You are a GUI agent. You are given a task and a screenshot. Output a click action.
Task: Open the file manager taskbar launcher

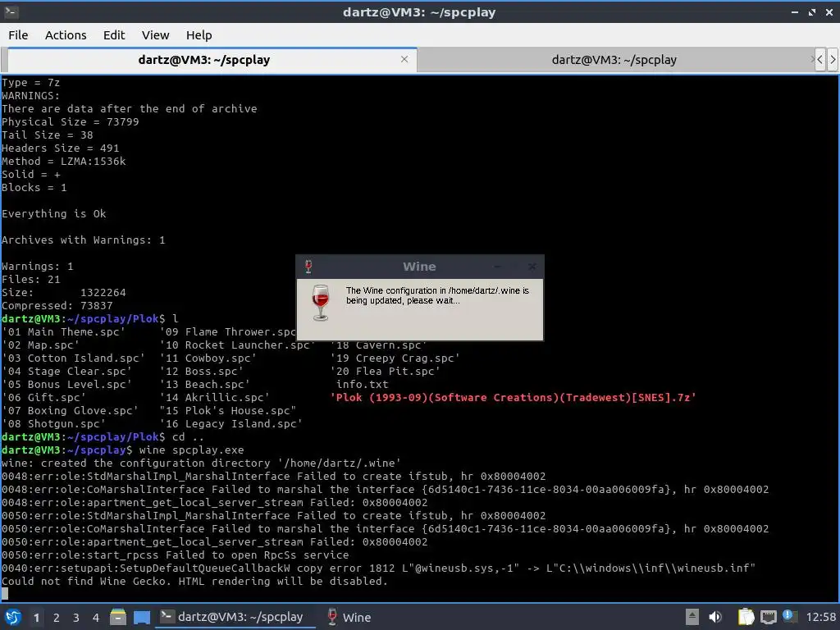pyautogui.click(x=118, y=617)
